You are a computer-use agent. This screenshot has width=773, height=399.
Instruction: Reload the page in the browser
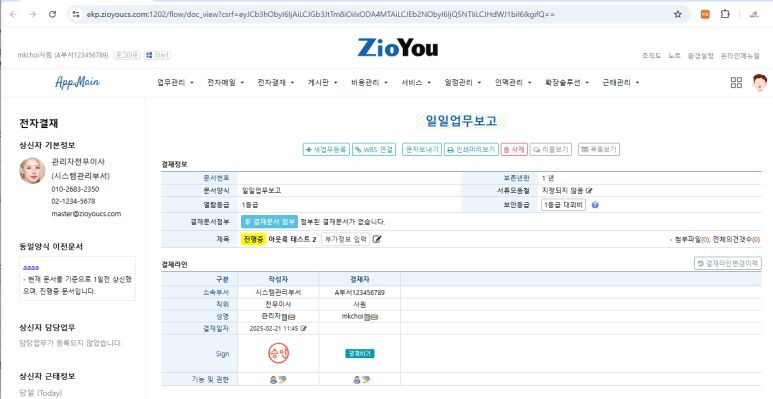tap(52, 14)
